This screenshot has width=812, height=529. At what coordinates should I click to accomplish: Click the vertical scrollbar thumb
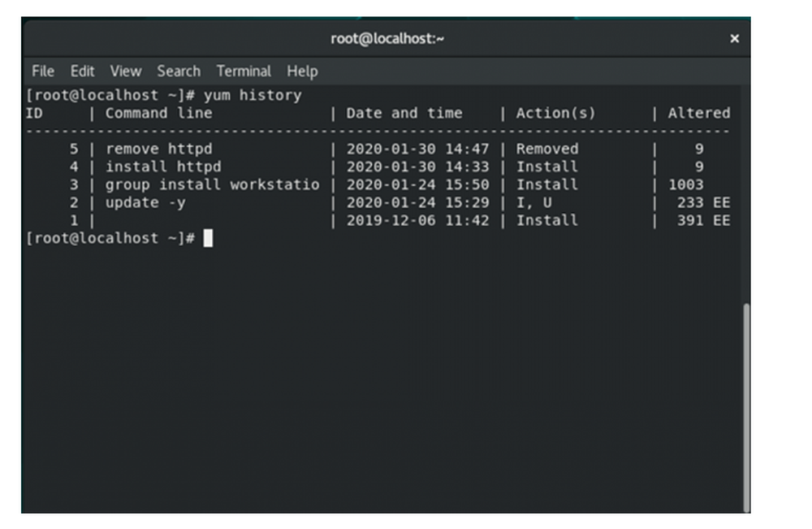pos(746,408)
